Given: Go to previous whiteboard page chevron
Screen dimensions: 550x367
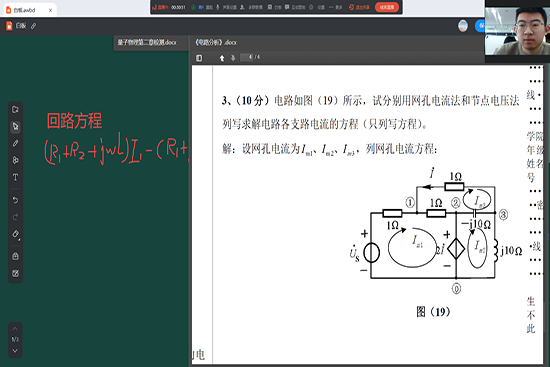Looking at the screenshot, I should click(15, 329).
